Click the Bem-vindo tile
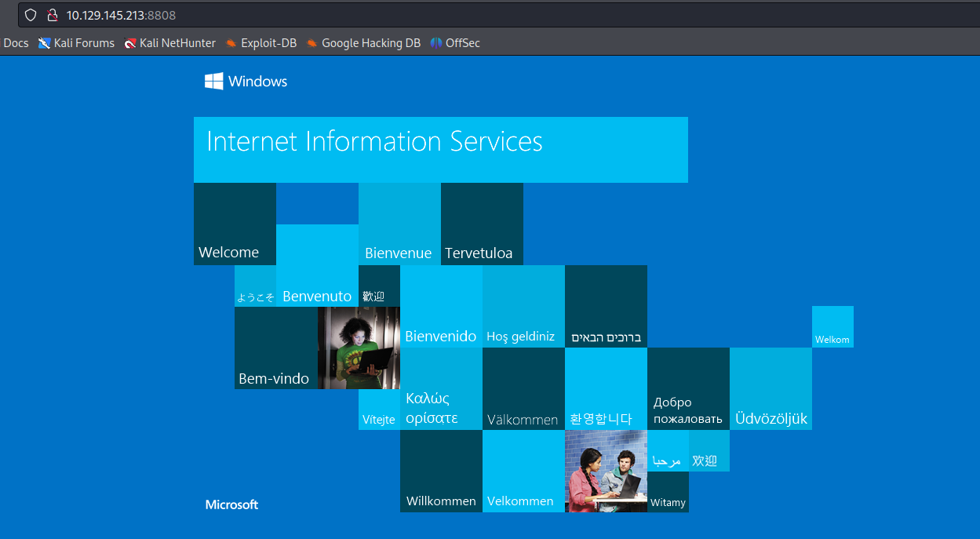 [275, 348]
